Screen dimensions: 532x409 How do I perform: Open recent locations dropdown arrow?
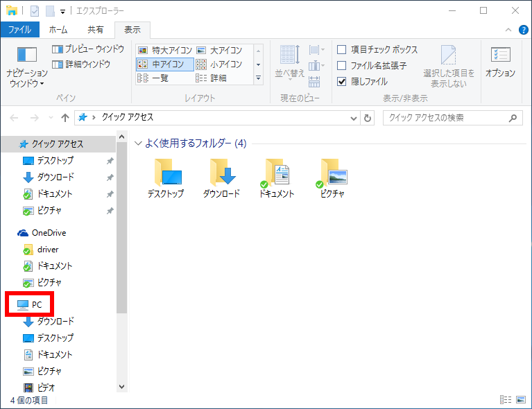click(x=51, y=118)
